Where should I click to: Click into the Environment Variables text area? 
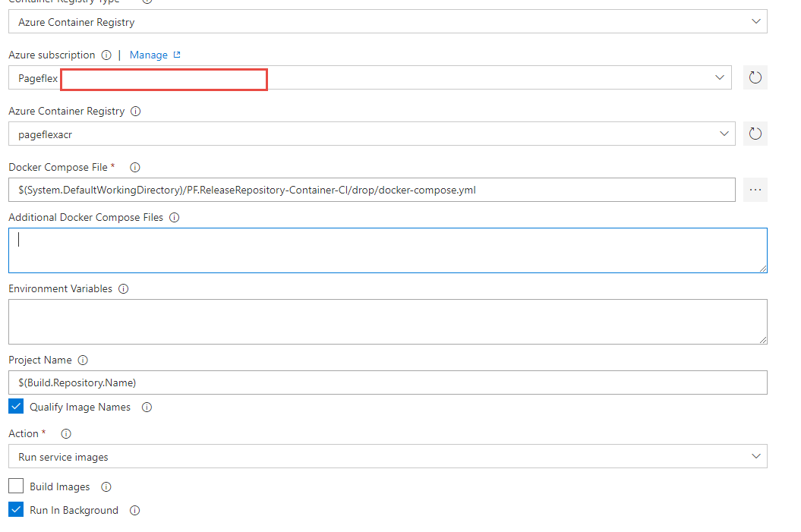pos(388,322)
